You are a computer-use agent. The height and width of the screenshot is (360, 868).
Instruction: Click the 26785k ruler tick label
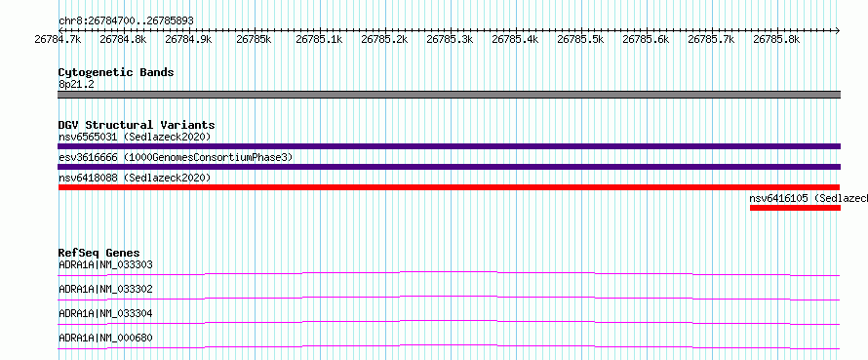(x=255, y=39)
